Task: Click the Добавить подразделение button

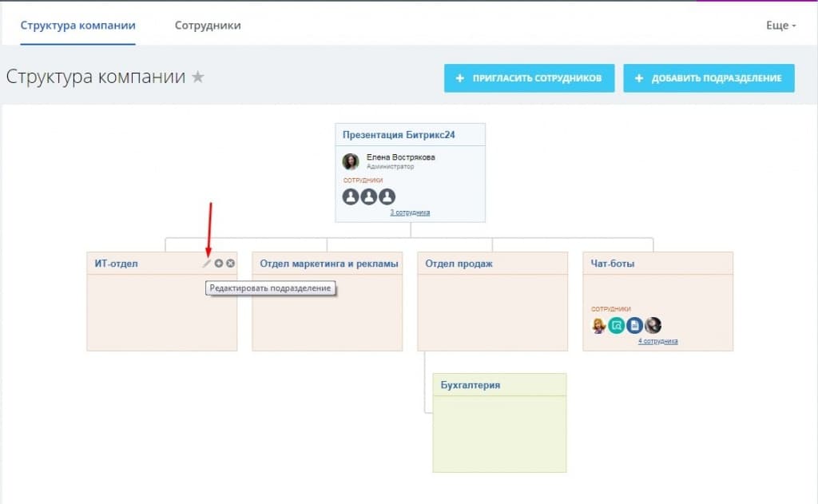Action: (x=709, y=78)
